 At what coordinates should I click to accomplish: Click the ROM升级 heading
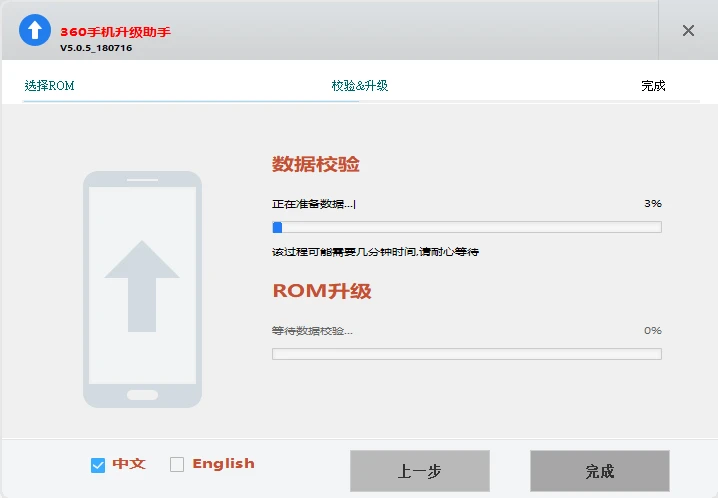click(322, 291)
